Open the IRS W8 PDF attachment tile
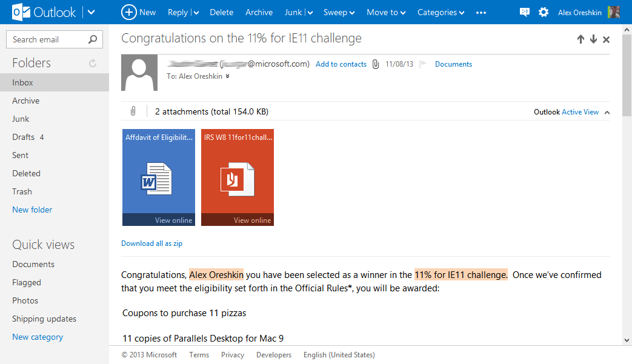632x364 pixels. point(238,177)
